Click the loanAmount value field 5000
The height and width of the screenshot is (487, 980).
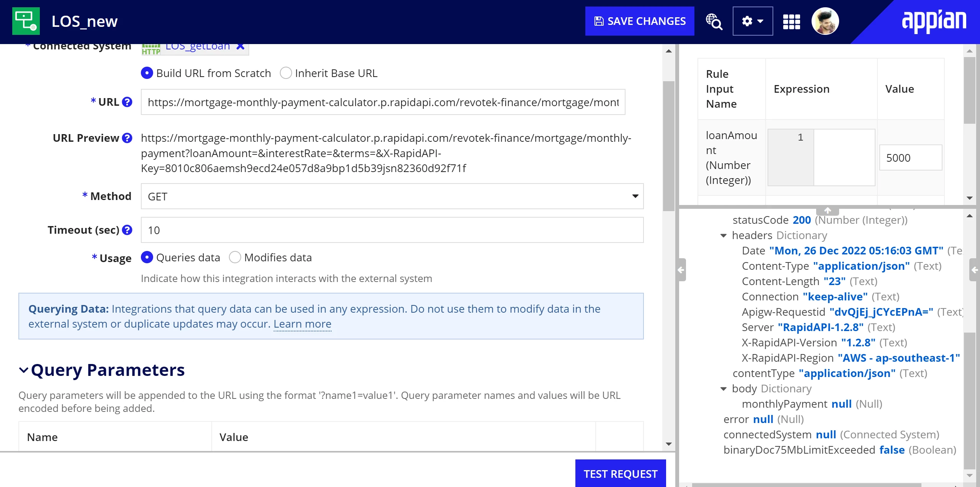tap(911, 157)
